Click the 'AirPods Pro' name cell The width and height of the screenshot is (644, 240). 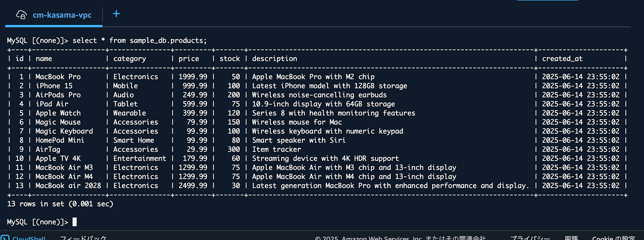58,95
